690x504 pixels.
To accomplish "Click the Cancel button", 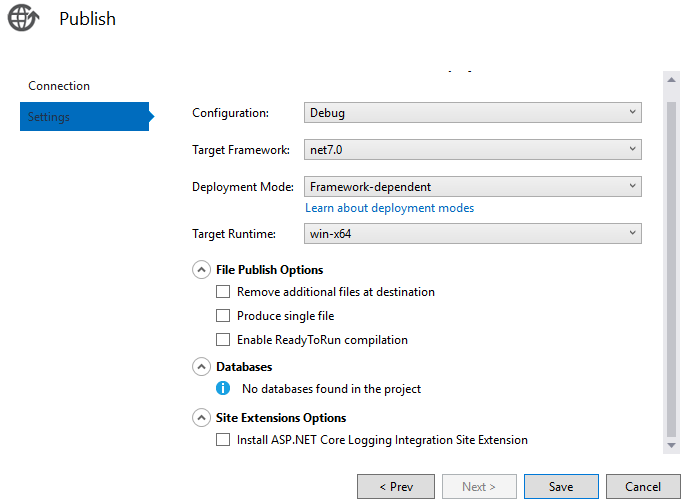I will 643,486.
